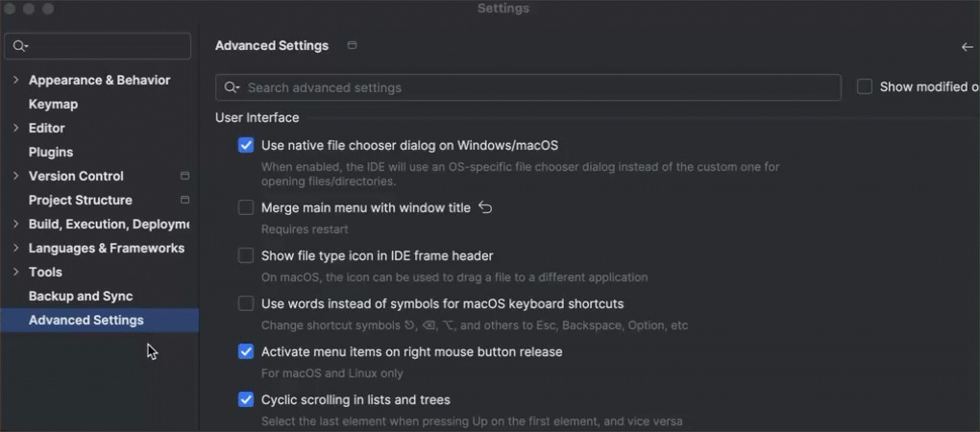Enable Show file type icon in IDE frame header
This screenshot has width=980, height=432.
click(x=246, y=256)
